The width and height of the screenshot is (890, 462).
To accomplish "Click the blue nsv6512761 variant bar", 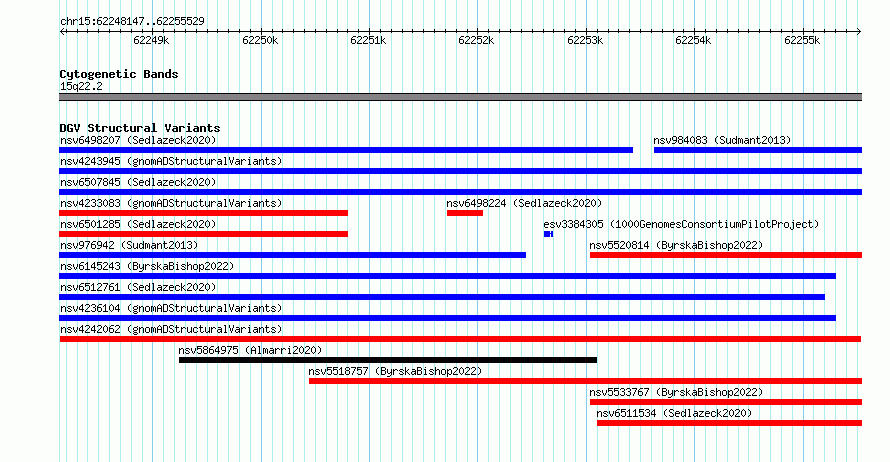I will point(442,297).
